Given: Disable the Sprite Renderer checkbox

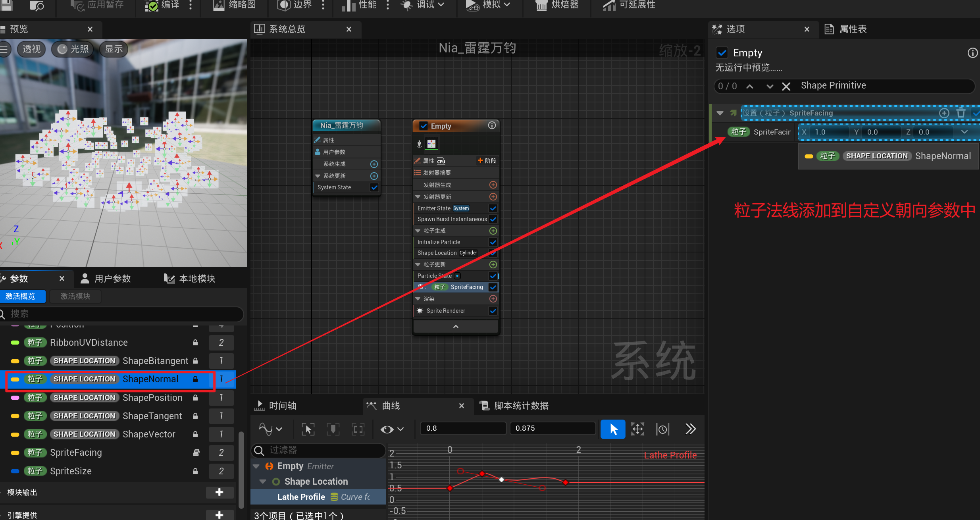Looking at the screenshot, I should point(493,311).
